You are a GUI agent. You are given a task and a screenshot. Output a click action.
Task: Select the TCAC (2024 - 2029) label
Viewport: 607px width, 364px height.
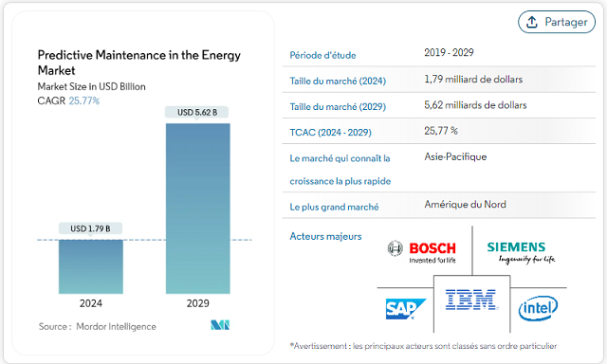click(330, 133)
